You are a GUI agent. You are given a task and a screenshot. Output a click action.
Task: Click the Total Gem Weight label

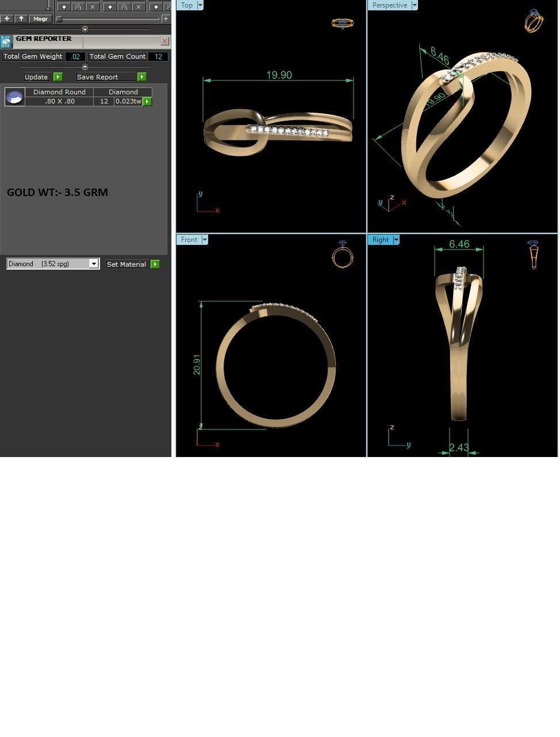point(33,56)
